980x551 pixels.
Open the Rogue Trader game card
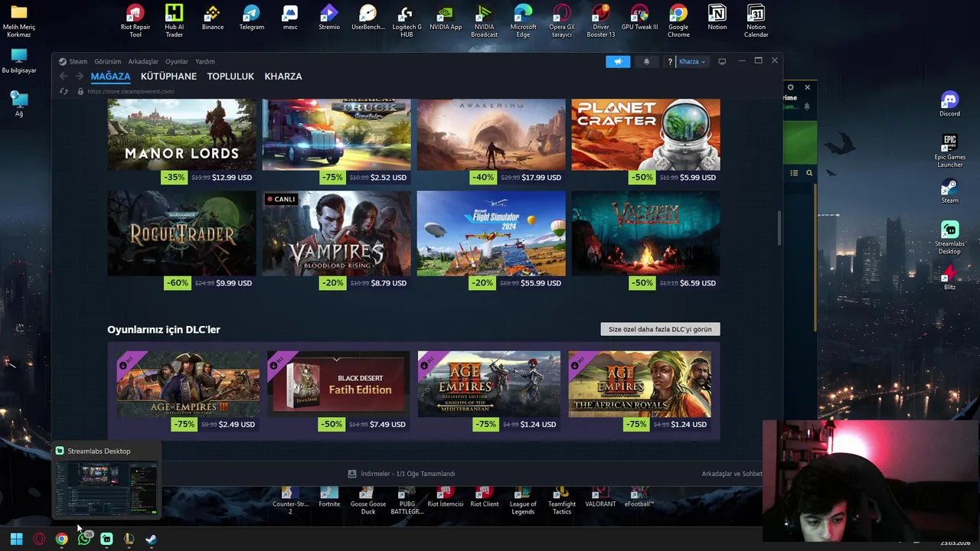click(x=182, y=233)
